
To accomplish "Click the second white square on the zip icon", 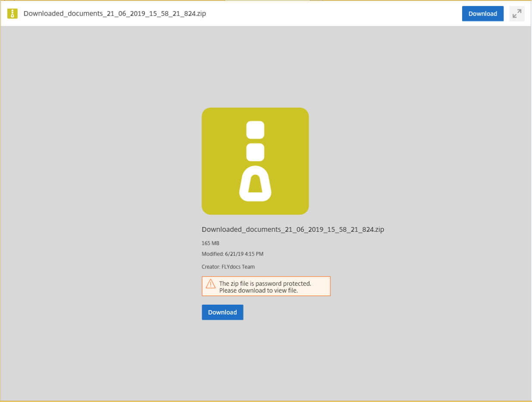I will (255, 152).
